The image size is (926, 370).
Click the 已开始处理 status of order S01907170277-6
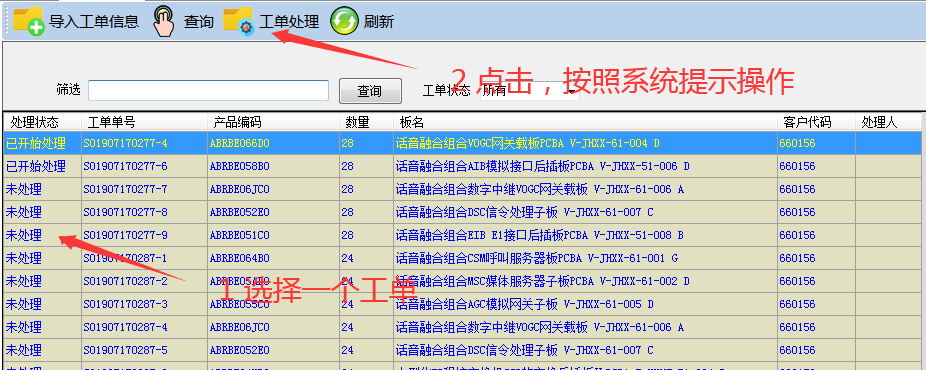pyautogui.click(x=35, y=166)
